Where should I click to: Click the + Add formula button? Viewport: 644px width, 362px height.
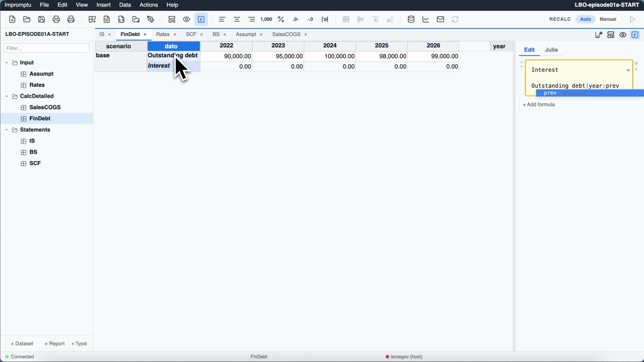click(x=539, y=105)
